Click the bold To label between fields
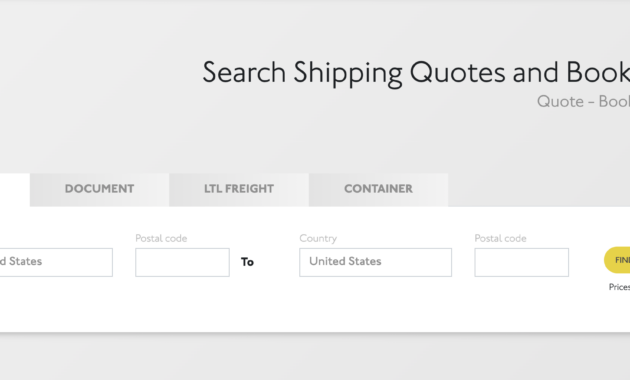630x380 pixels. tap(248, 262)
